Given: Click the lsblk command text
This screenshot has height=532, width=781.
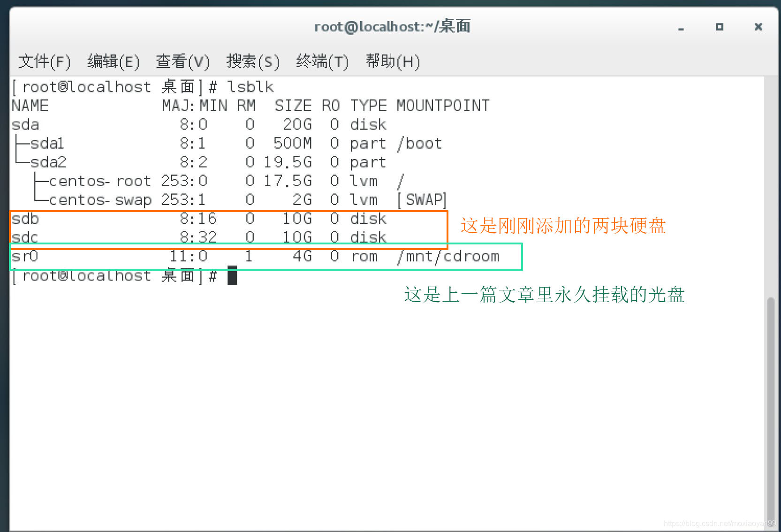Looking at the screenshot, I should (x=250, y=87).
